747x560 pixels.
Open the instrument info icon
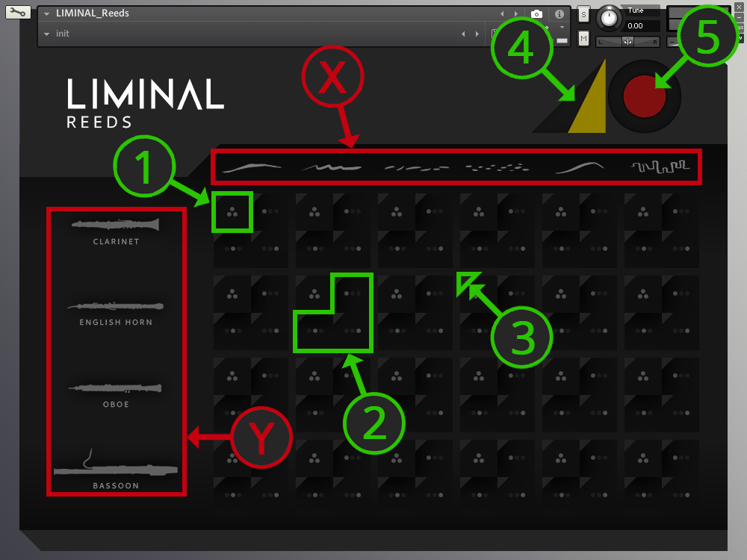tap(560, 13)
